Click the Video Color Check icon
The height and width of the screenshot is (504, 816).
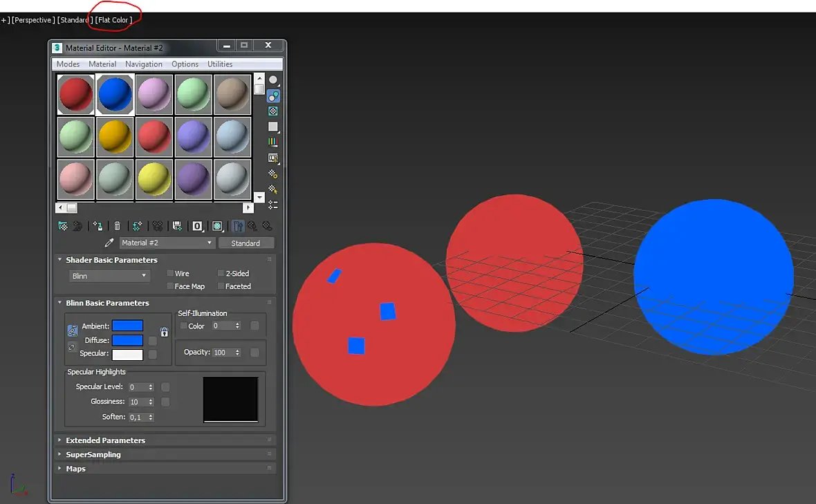point(273,142)
